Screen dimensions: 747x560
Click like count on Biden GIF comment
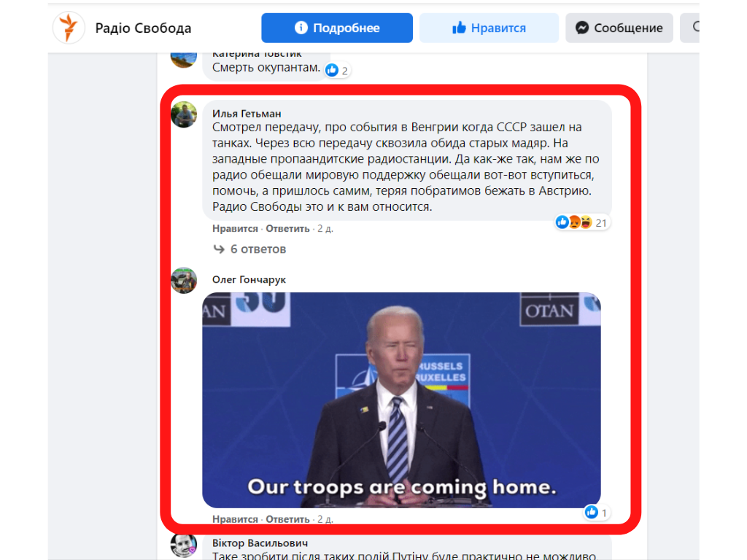[x=596, y=513]
